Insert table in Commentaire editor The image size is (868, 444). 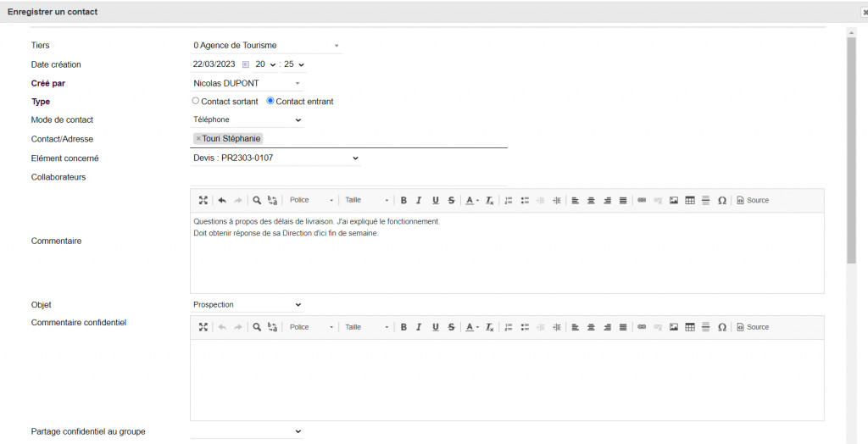click(690, 201)
